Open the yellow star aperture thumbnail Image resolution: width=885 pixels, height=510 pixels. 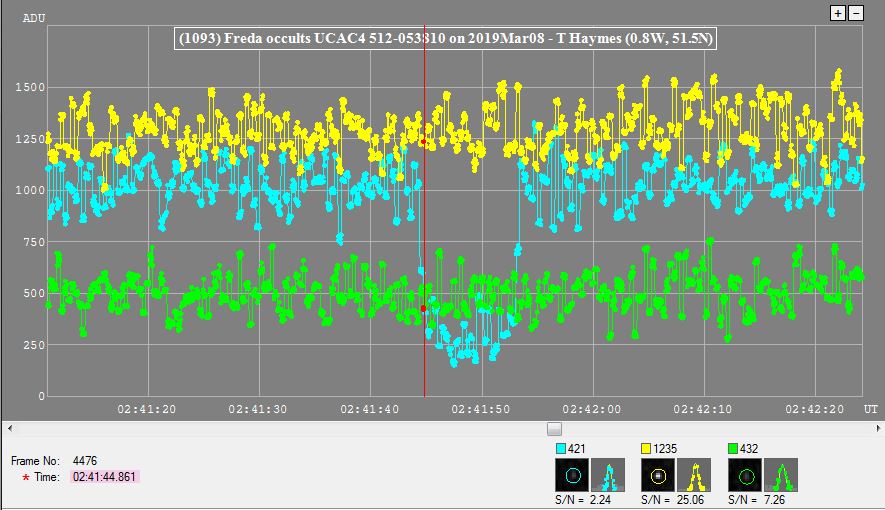658,474
